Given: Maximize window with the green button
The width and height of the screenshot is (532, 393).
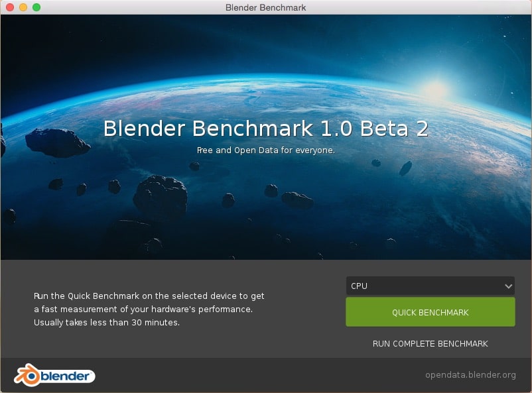Looking at the screenshot, I should (36, 7).
